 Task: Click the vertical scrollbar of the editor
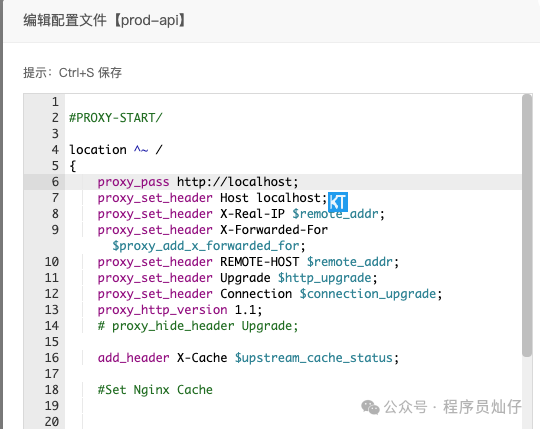[x=527, y=226]
